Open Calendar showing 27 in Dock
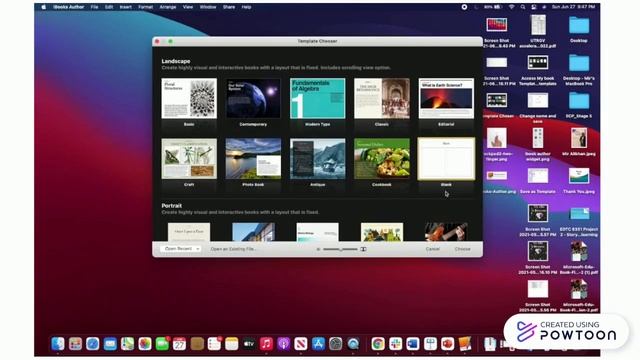640x360 pixels. 179,344
